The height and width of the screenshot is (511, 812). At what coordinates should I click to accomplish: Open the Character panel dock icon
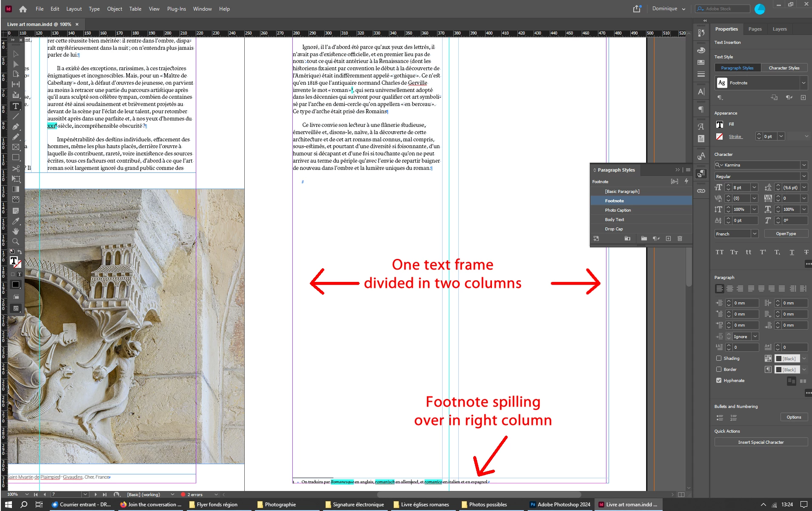coord(701,92)
